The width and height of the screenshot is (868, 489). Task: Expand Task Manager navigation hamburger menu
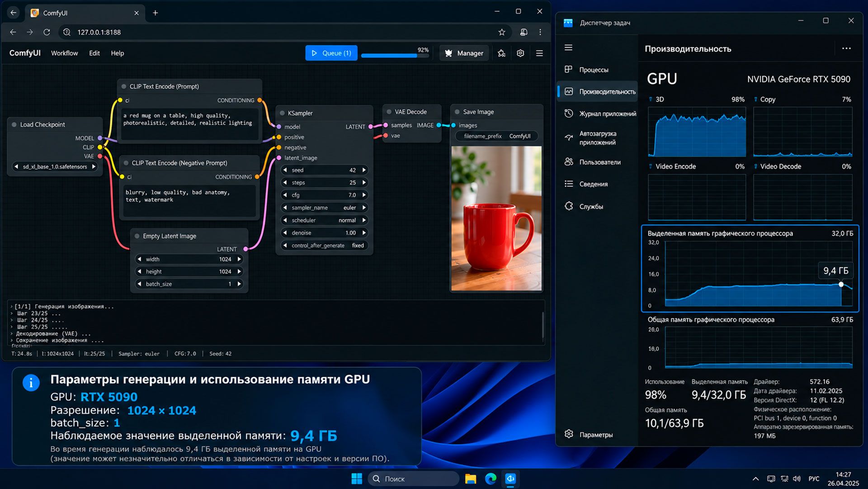coord(568,47)
